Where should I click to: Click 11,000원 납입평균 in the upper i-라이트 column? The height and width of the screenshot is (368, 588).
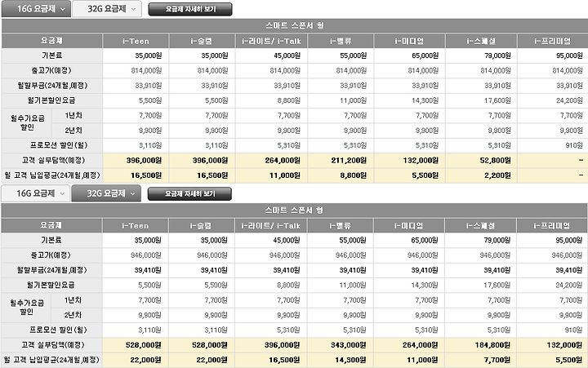(x=285, y=175)
